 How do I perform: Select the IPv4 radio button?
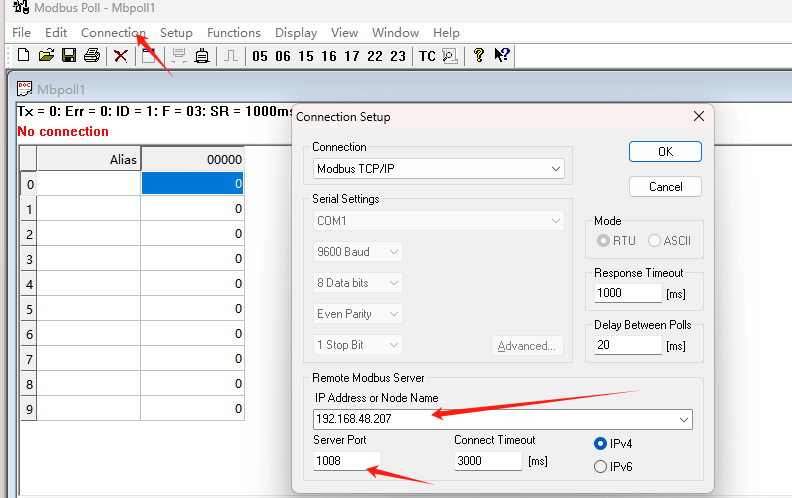click(x=601, y=443)
